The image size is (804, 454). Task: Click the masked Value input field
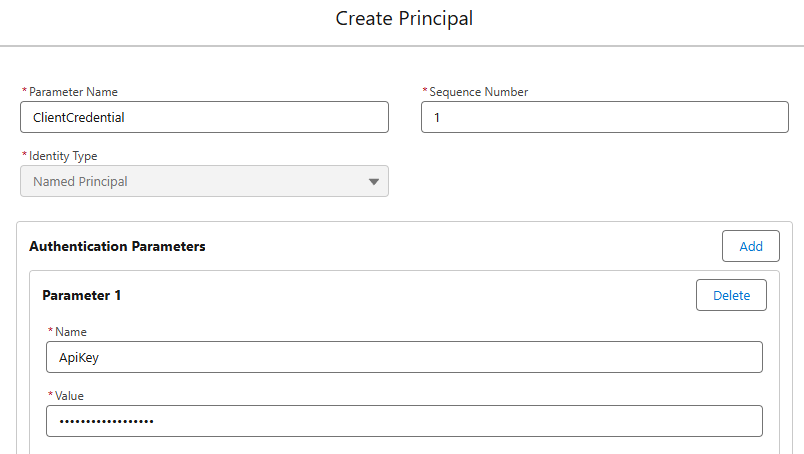point(404,421)
